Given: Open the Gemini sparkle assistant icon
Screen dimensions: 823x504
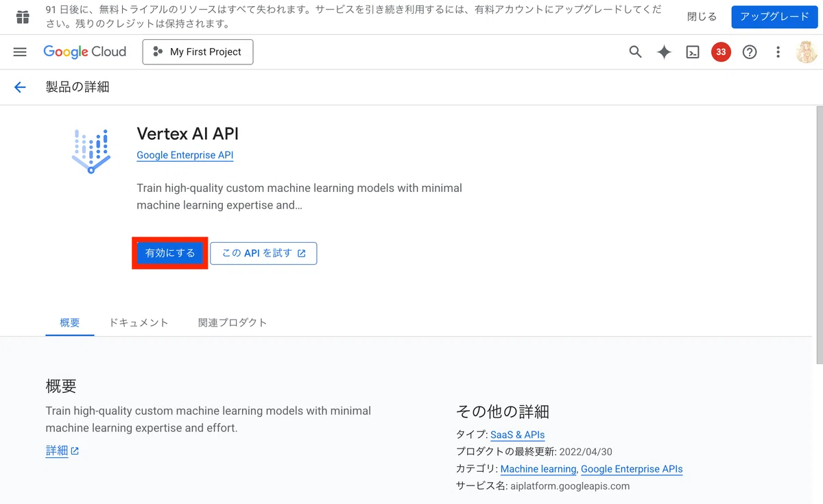Looking at the screenshot, I should 664,52.
